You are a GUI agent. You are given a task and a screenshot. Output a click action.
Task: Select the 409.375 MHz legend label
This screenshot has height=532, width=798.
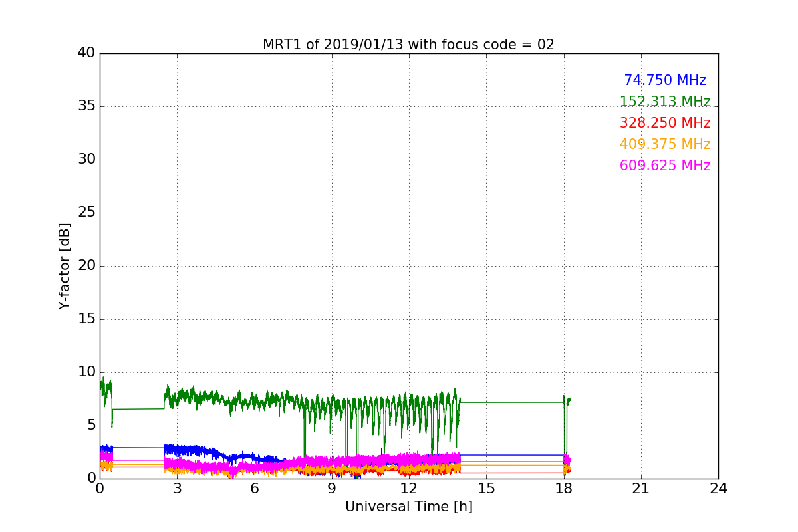(665, 144)
